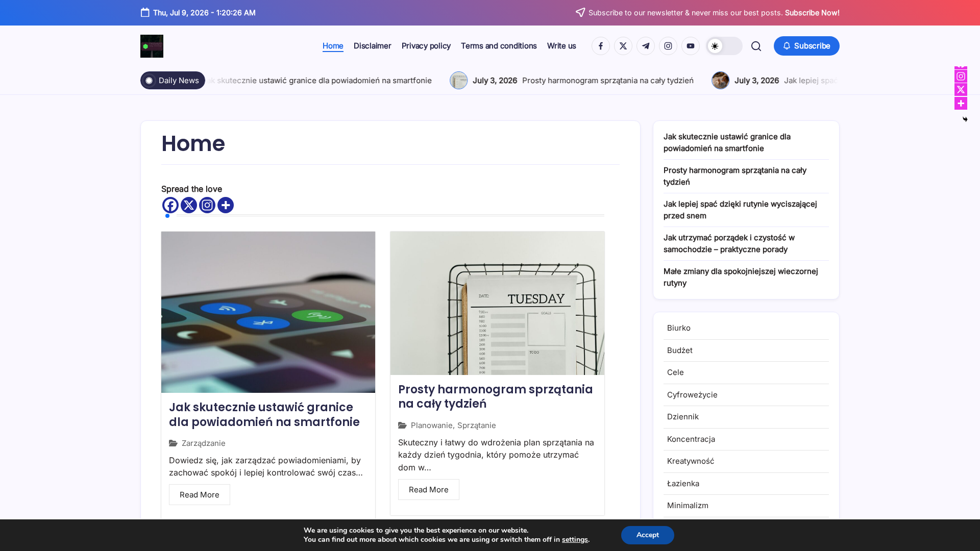Click the calendar icon beside the date
This screenshot has width=980, height=551.
click(x=145, y=12)
